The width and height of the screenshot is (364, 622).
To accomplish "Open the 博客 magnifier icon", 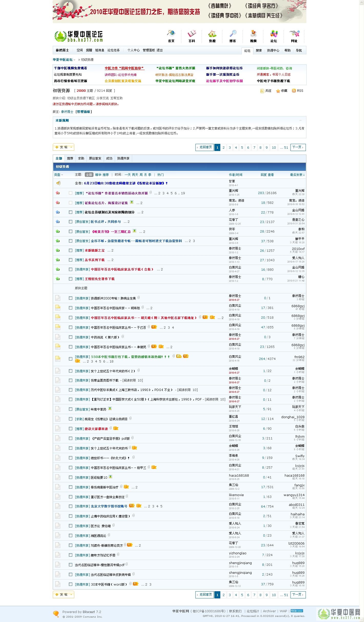I will pyautogui.click(x=233, y=34).
